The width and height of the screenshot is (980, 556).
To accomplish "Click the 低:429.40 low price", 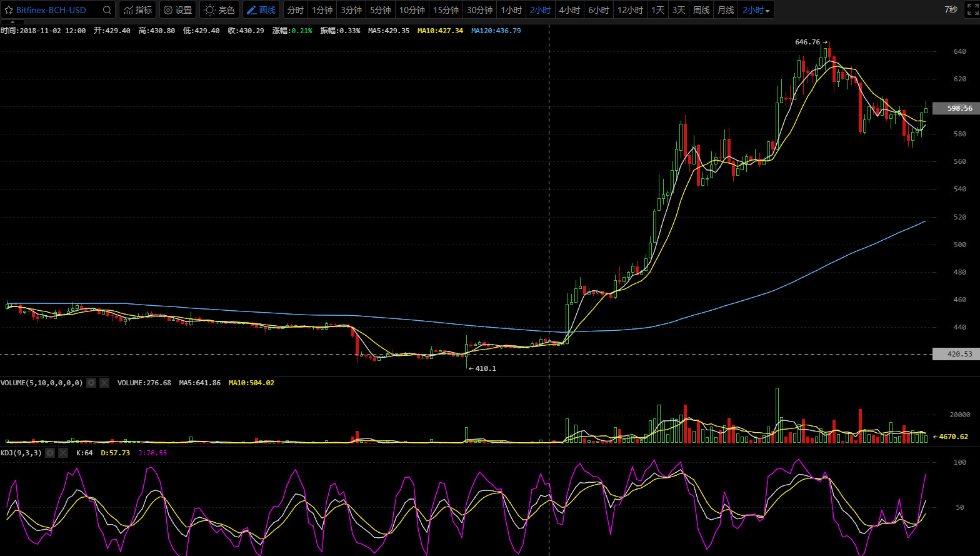I will point(201,31).
